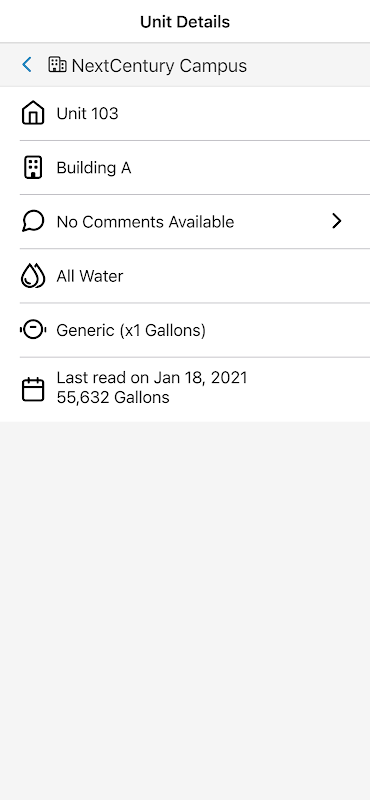Click the house icon beside Unit 103

click(33, 113)
